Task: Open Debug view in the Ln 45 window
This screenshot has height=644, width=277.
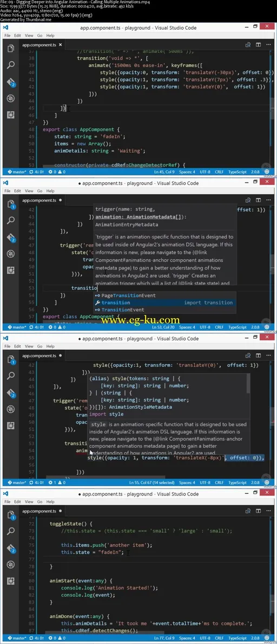Action: tap(11, 98)
